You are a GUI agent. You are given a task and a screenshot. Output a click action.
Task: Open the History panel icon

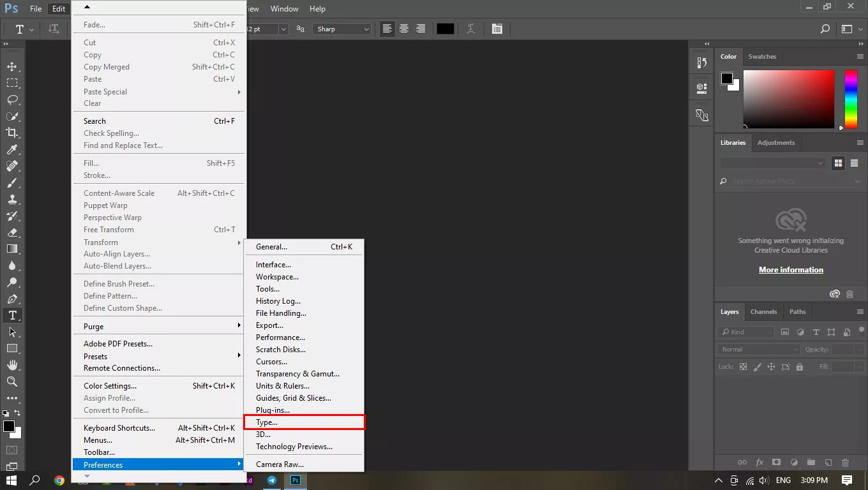[x=702, y=63]
